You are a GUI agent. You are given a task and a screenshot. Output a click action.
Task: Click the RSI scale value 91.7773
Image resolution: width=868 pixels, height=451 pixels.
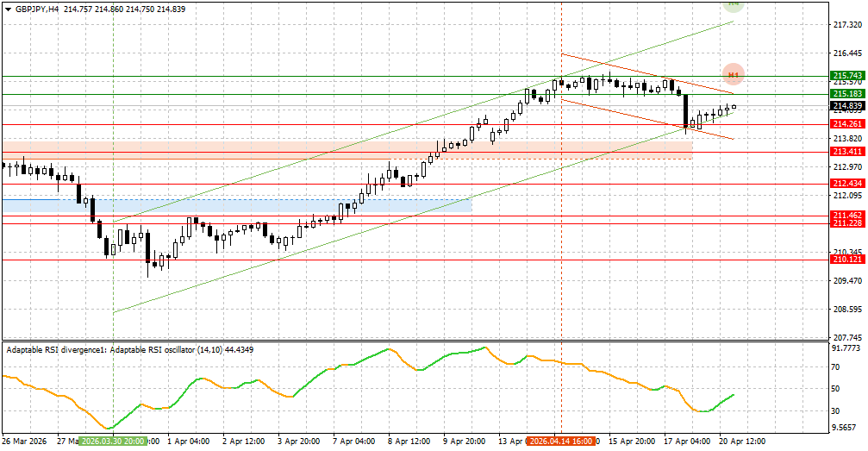847,348
